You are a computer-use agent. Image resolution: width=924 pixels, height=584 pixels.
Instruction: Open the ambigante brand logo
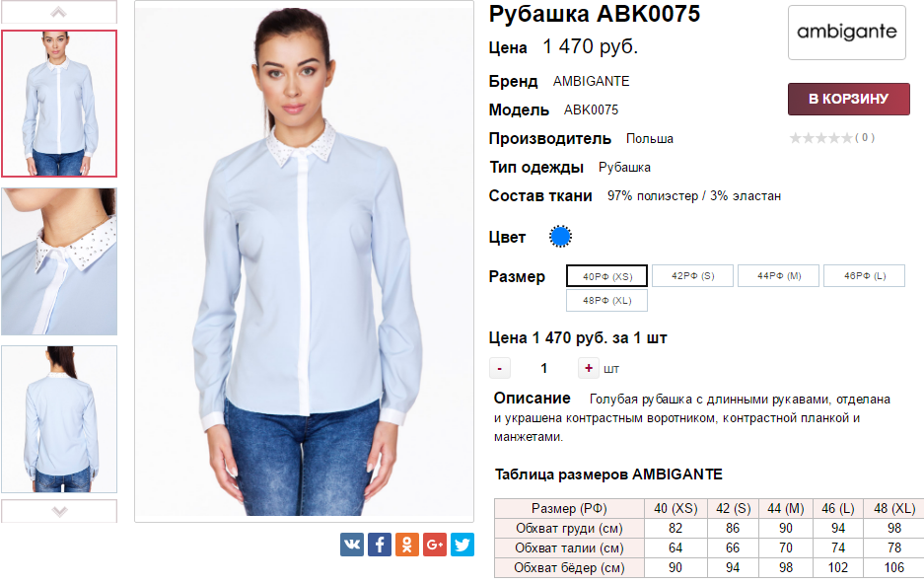point(847,33)
